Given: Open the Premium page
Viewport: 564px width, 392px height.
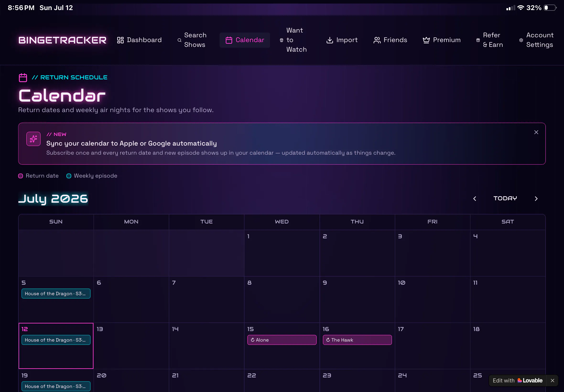Looking at the screenshot, I should [441, 40].
